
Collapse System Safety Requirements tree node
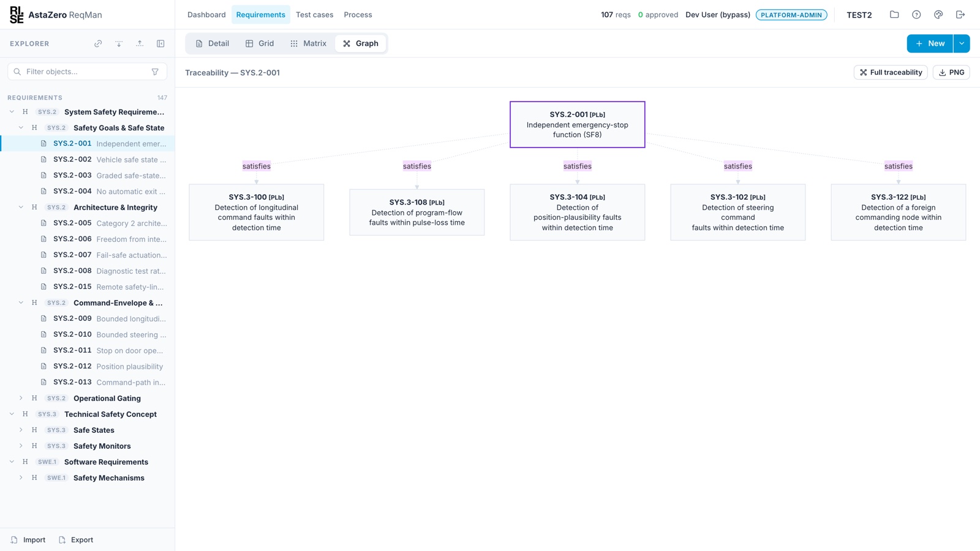click(x=12, y=111)
